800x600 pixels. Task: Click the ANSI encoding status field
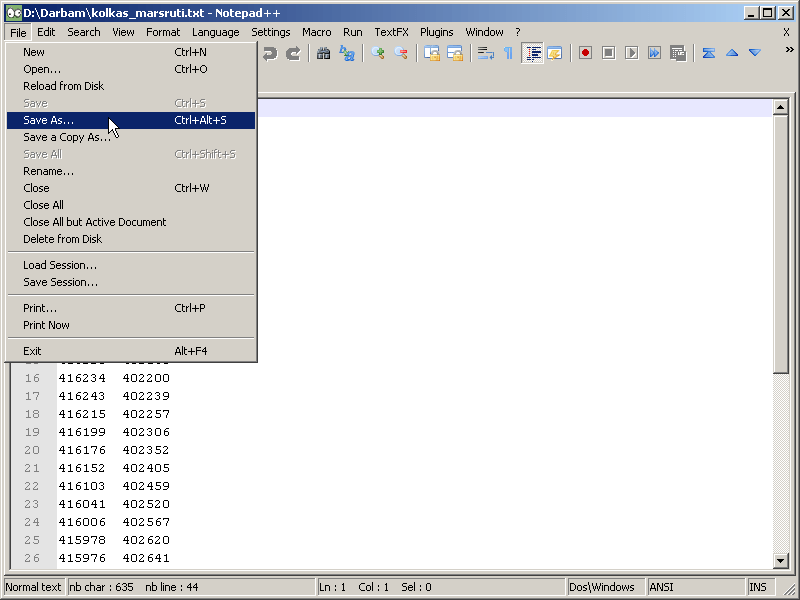coord(695,587)
